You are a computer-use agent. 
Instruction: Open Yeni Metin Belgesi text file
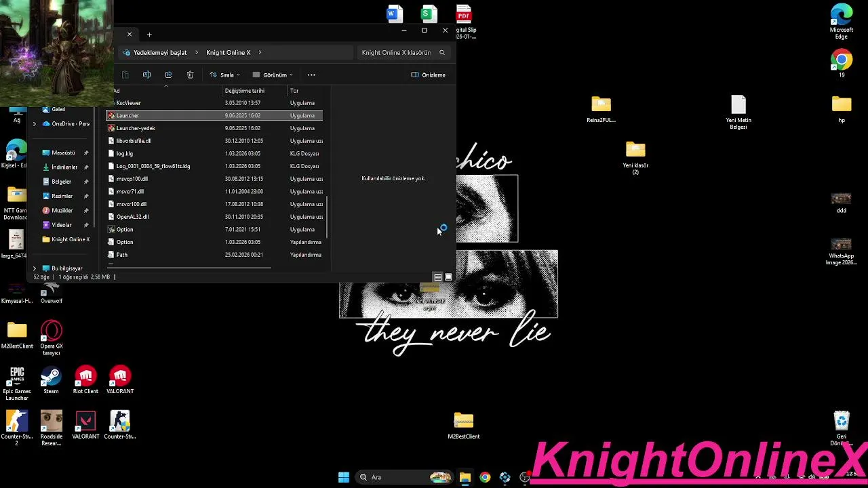[x=738, y=113]
